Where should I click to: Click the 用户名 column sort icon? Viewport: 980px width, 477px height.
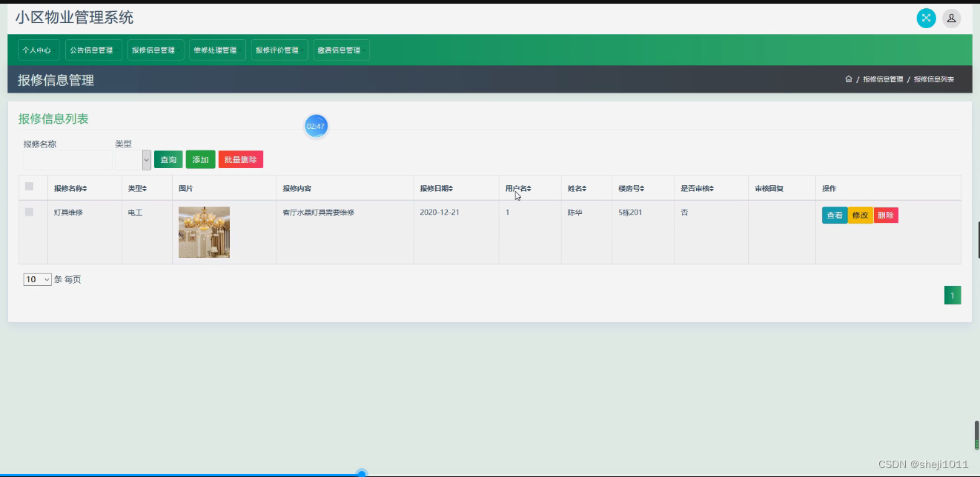click(x=529, y=187)
